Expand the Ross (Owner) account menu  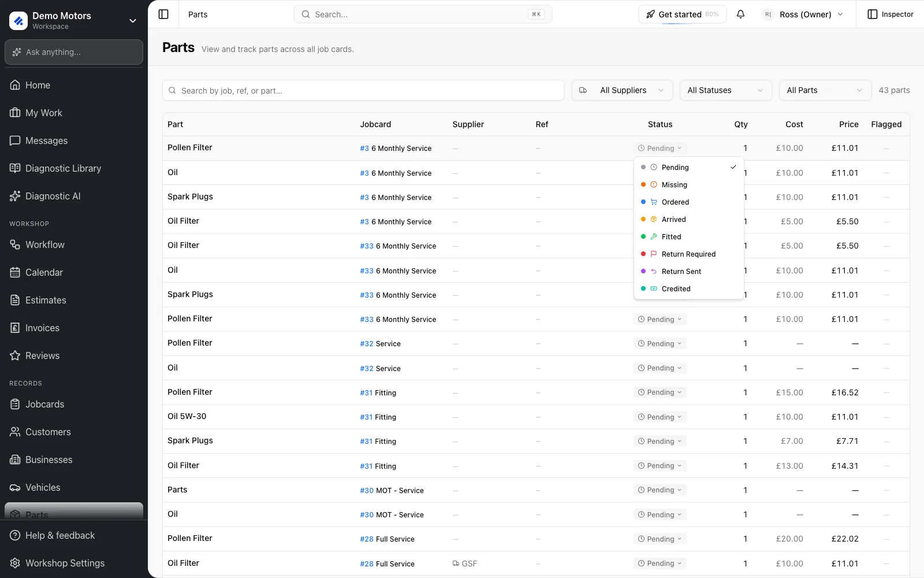point(803,14)
